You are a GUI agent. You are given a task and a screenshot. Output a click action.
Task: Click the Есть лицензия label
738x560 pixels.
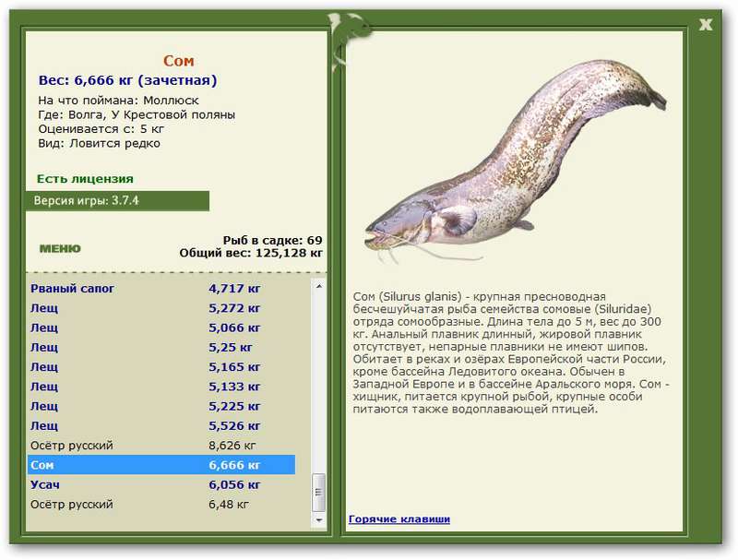coord(85,179)
